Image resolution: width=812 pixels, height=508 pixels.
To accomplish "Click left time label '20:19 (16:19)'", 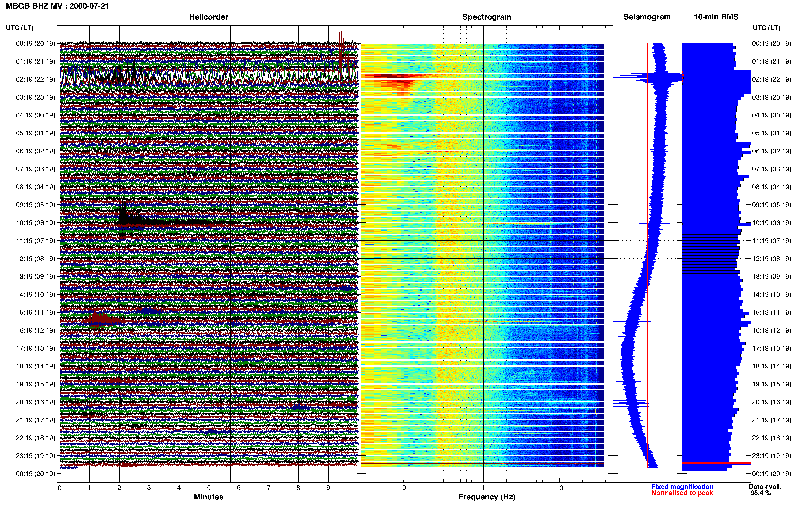I will coord(35,402).
